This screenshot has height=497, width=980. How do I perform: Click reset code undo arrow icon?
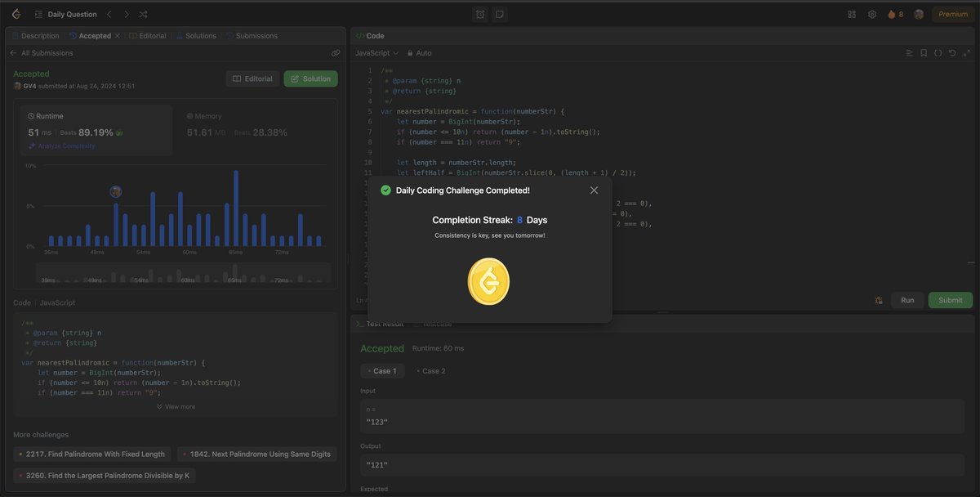coord(952,53)
